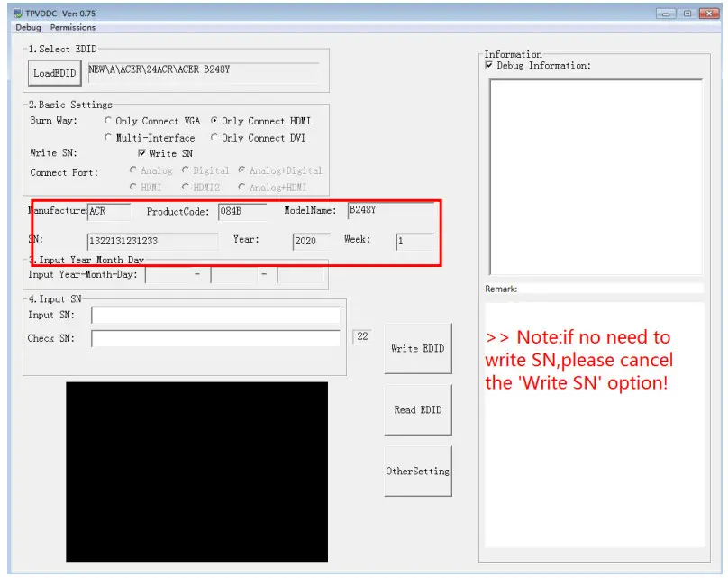
Task: Click the EDID file path field
Action: click(x=204, y=72)
